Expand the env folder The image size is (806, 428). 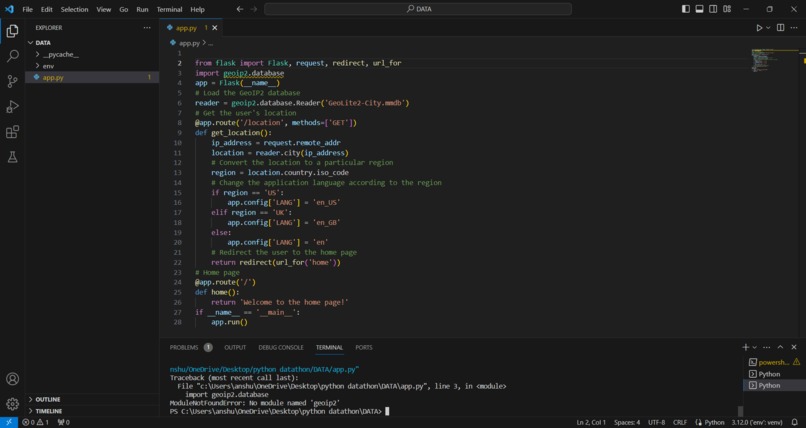click(92, 66)
